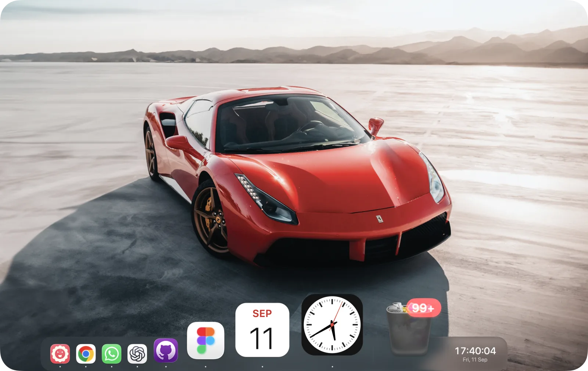Open the Calendar showing SEP 11
This screenshot has width=588, height=371.
click(262, 330)
